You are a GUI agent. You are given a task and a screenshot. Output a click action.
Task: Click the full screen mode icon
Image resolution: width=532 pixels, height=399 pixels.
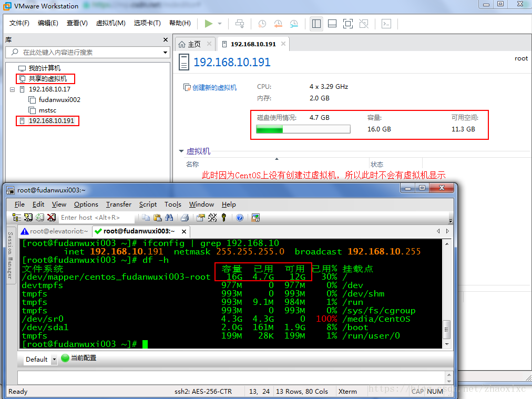click(x=348, y=24)
